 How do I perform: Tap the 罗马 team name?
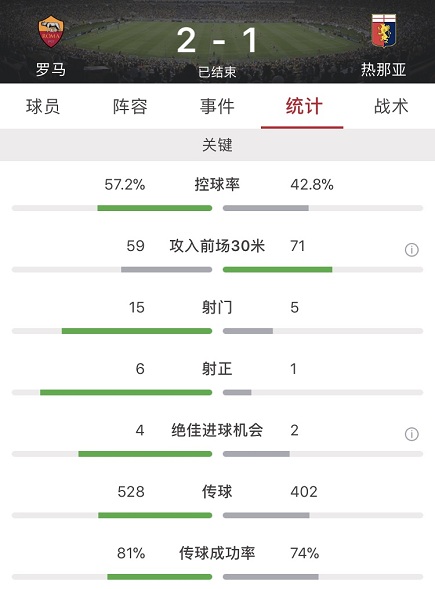click(51, 69)
